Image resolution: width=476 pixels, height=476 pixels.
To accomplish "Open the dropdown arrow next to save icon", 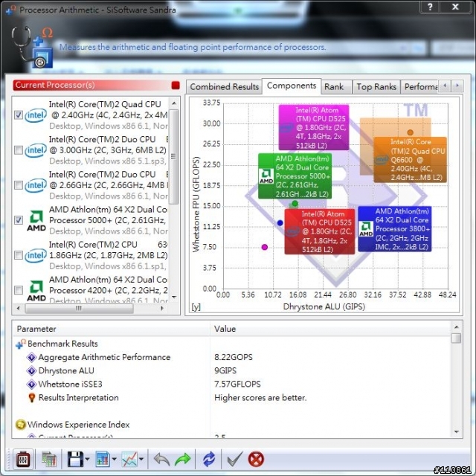I will coord(88,459).
